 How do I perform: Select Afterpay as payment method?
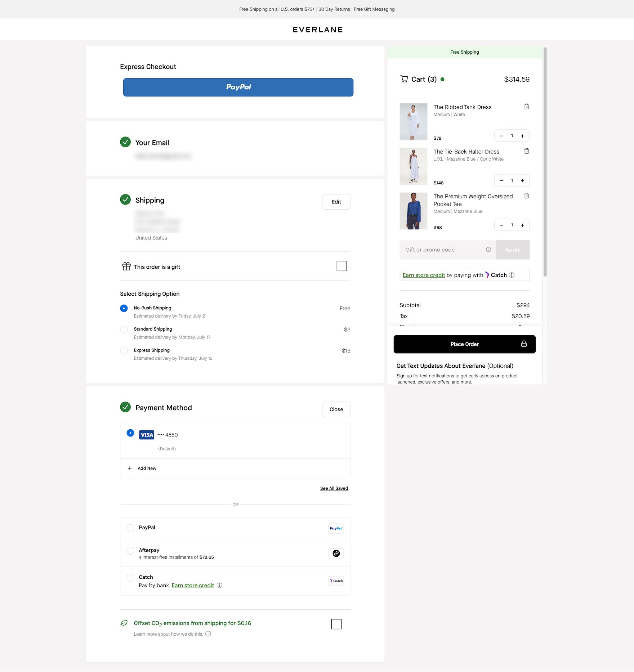(130, 551)
